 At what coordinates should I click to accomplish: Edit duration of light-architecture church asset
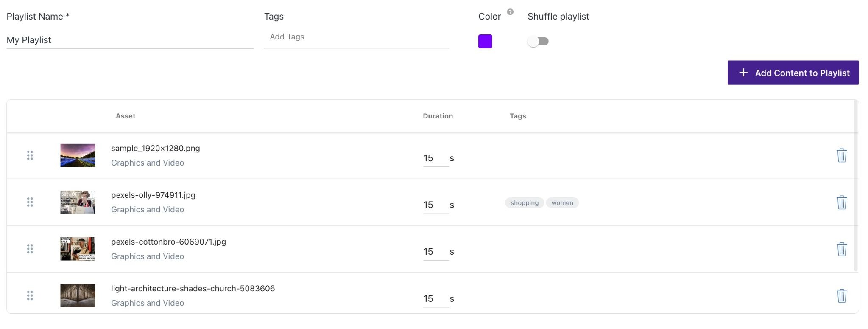[x=435, y=299]
